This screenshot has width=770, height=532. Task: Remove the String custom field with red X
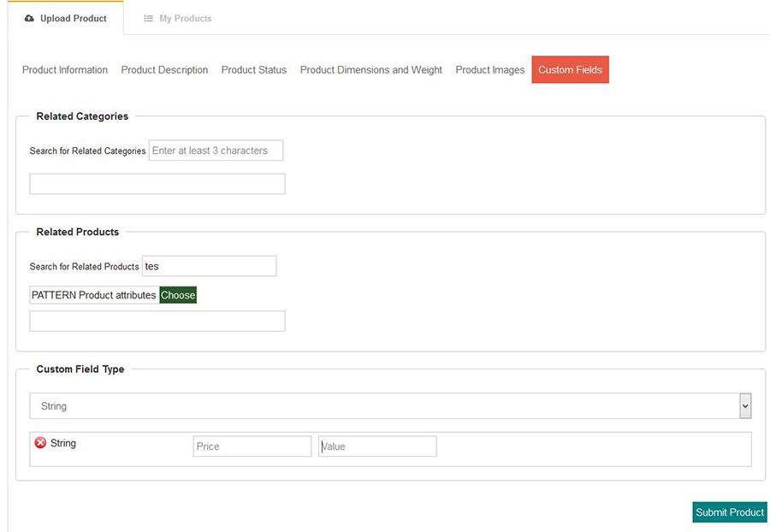click(40, 443)
